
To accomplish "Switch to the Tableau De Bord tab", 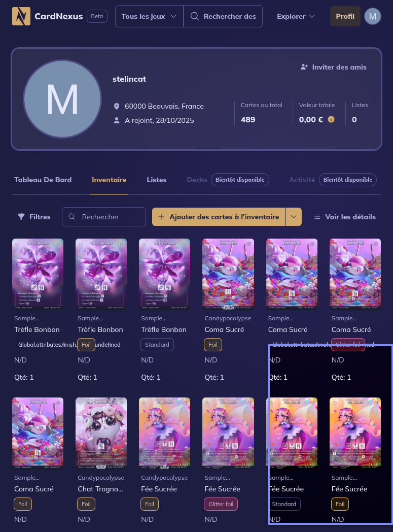I will (43, 180).
